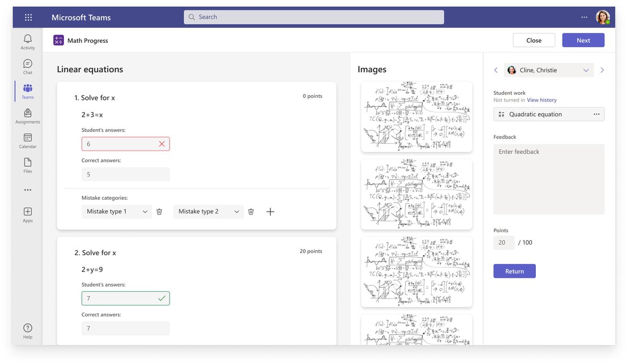Click the '/ 100' total points text
Viewport: 628px width, 364px height.
pos(525,243)
